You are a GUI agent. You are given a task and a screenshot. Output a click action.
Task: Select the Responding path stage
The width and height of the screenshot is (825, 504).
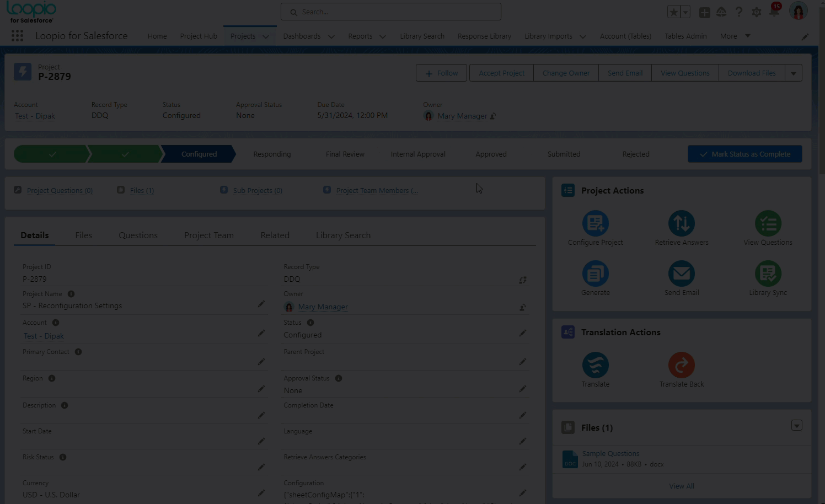pyautogui.click(x=272, y=154)
